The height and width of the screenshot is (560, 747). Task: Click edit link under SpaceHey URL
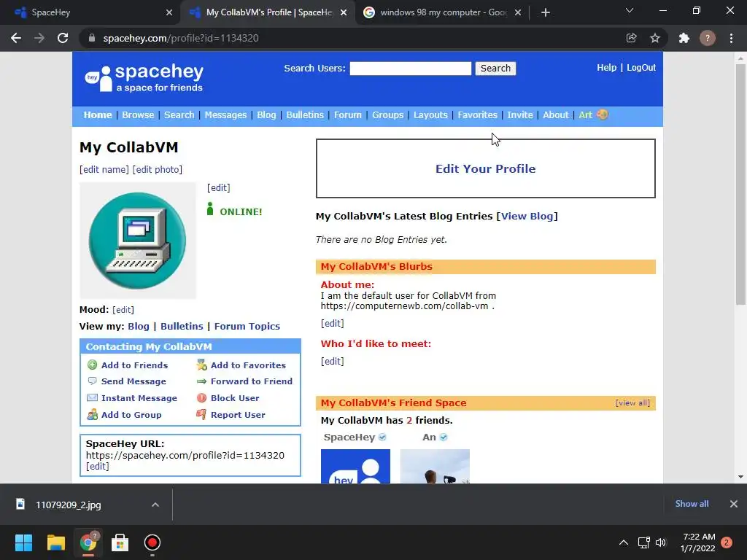97,466
